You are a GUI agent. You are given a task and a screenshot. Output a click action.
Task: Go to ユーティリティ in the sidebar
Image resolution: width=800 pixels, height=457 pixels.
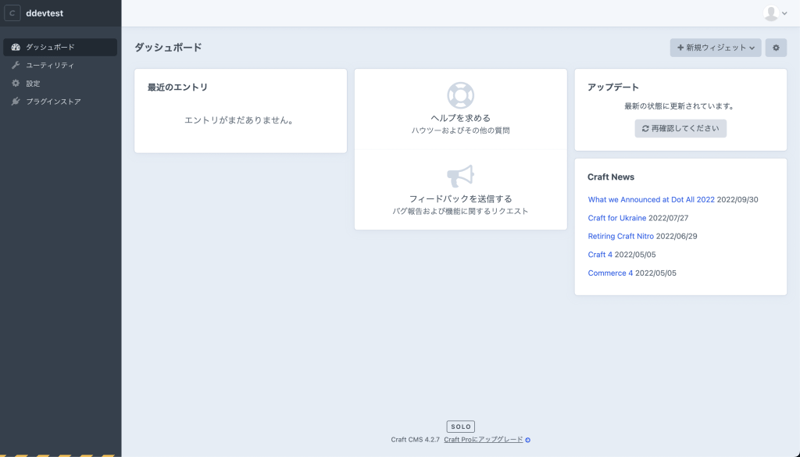(60, 65)
